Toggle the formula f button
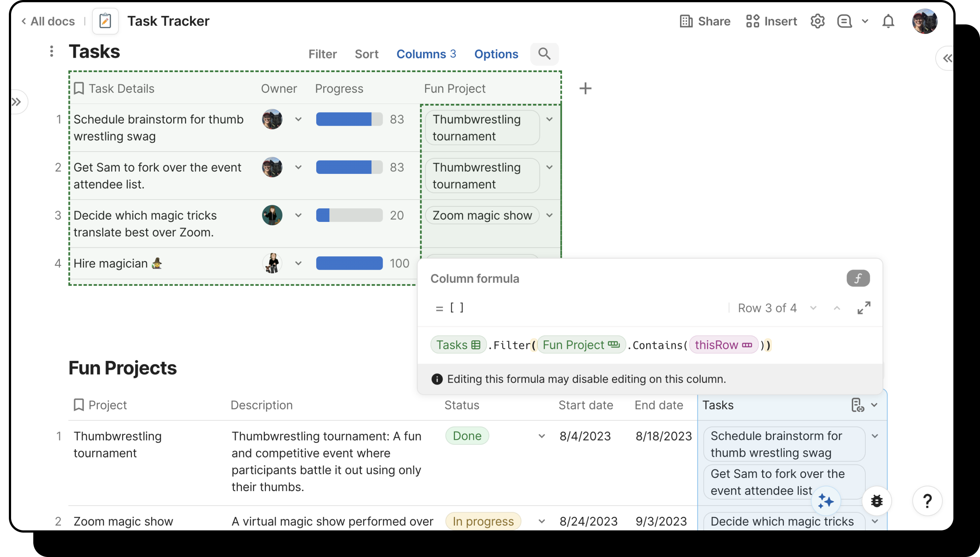This screenshot has height=557, width=980. (x=858, y=278)
